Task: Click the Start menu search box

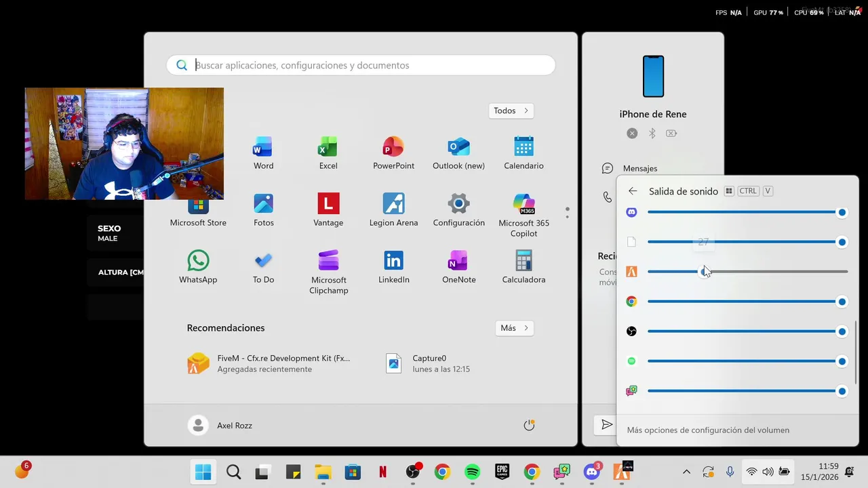Action: [x=361, y=65]
